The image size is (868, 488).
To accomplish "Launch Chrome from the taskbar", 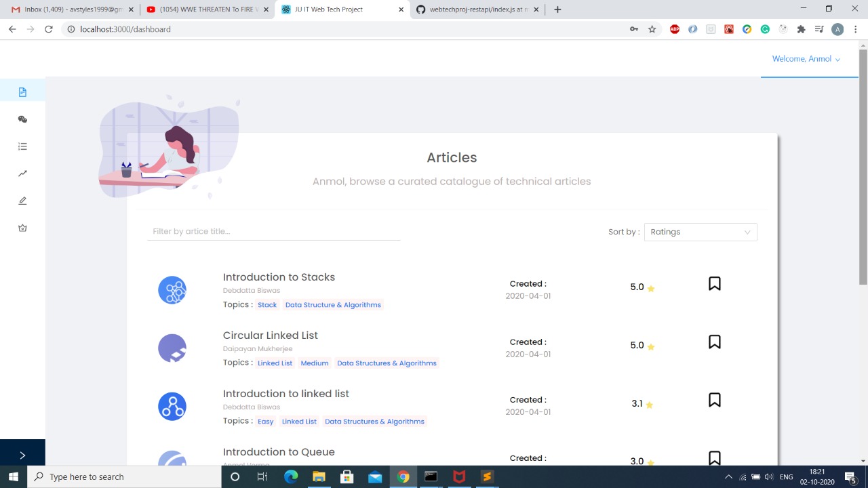I will (x=403, y=476).
